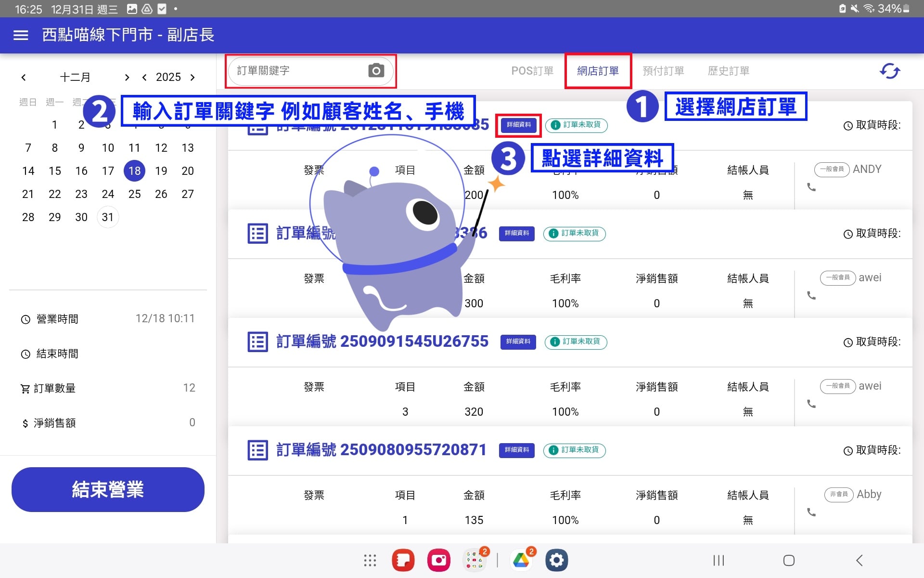The width and height of the screenshot is (924, 578).
Task: Open 詳細資料 for order 2509080955720871
Action: pos(517,450)
